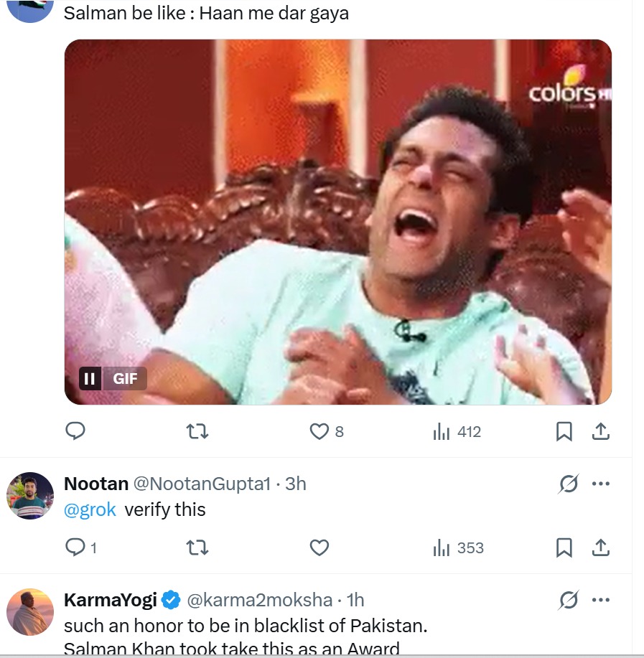Pause the GIF playback
Image resolution: width=644 pixels, height=658 pixels.
tap(90, 378)
